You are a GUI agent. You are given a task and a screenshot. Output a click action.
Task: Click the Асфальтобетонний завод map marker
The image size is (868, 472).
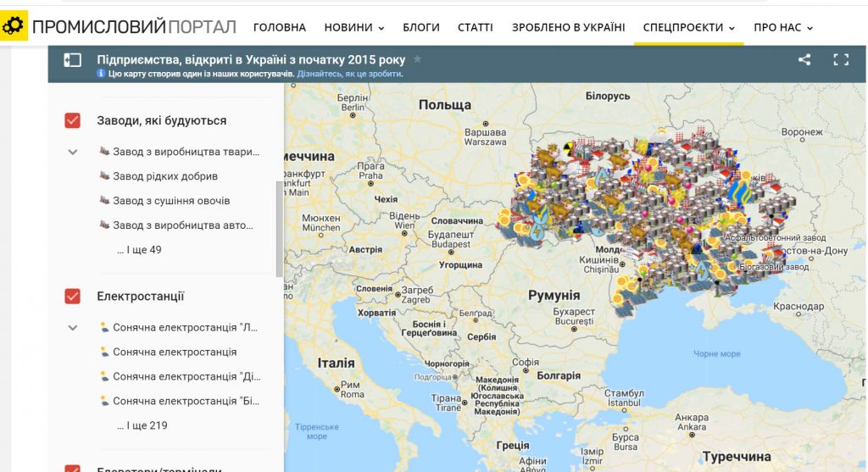tap(775, 238)
